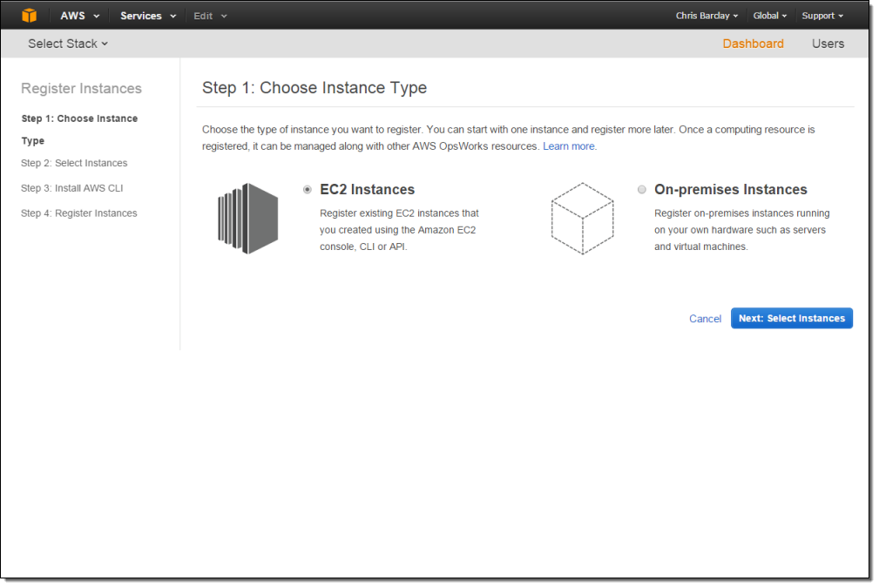
Task: Open the AWS dropdown menu
Action: (79, 16)
